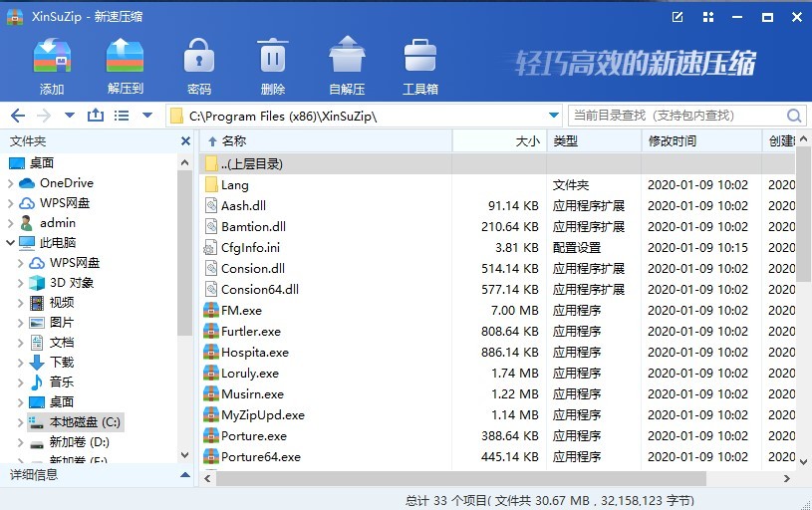This screenshot has height=510, width=812.
Task: Select the Hospita.exe file
Action: point(497,353)
